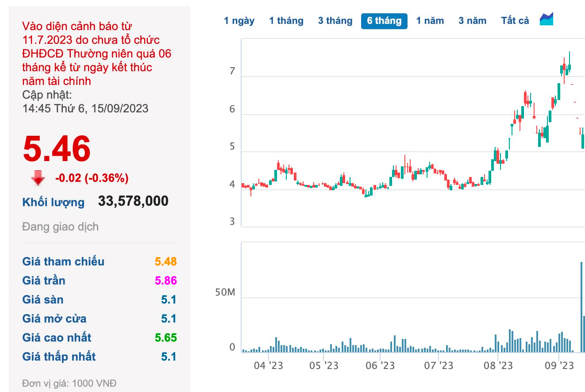Click the red warning notice text
The height and width of the screenshot is (392, 585).
coord(97,54)
